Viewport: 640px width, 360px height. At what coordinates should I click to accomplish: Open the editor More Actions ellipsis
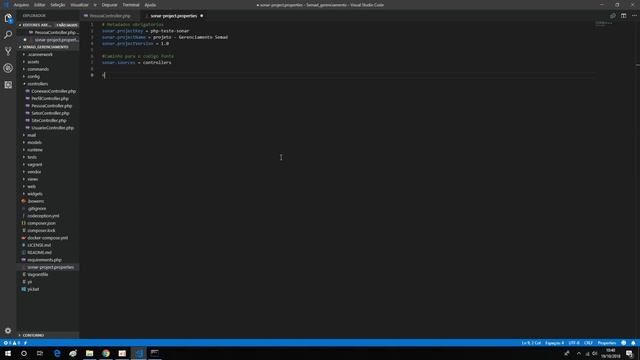tap(634, 16)
